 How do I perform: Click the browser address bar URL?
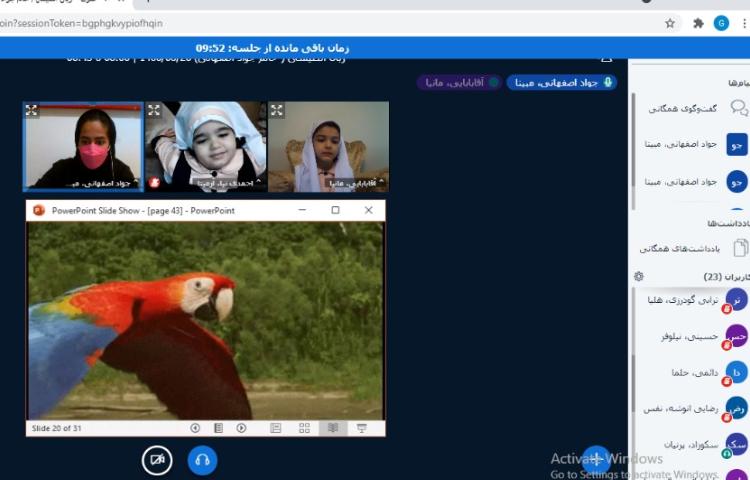pos(81,23)
